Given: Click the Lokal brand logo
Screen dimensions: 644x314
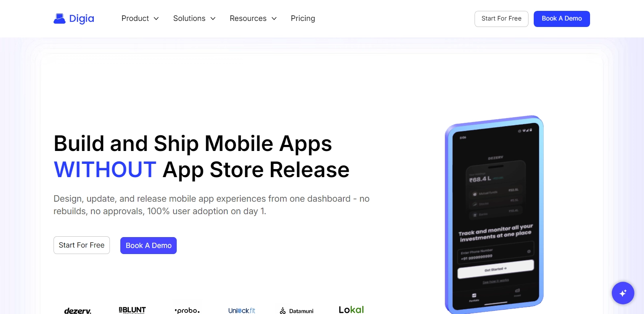Looking at the screenshot, I should (351, 310).
